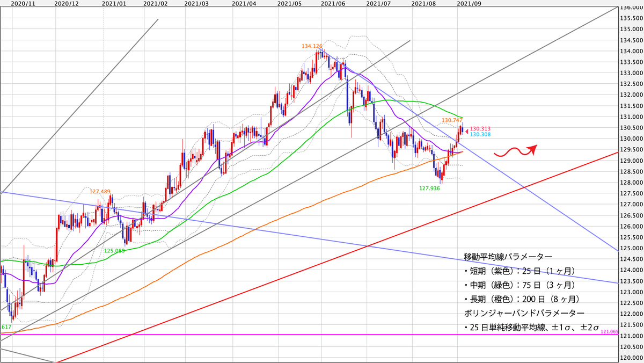644x363 pixels.
Task: Click the 124.000 price axis label
Action: click(x=632, y=270)
